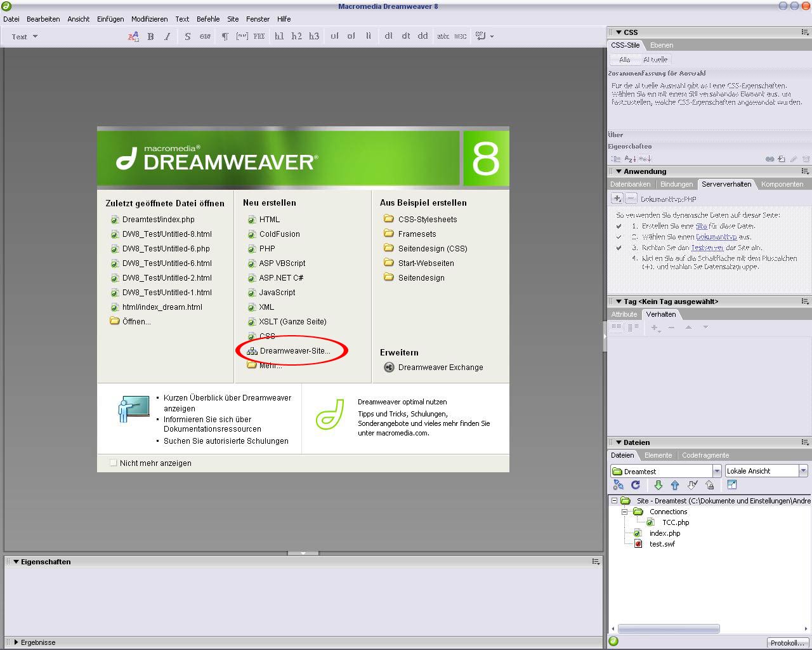Collapse the CSS panel group
812x650 pixels.
pos(619,32)
